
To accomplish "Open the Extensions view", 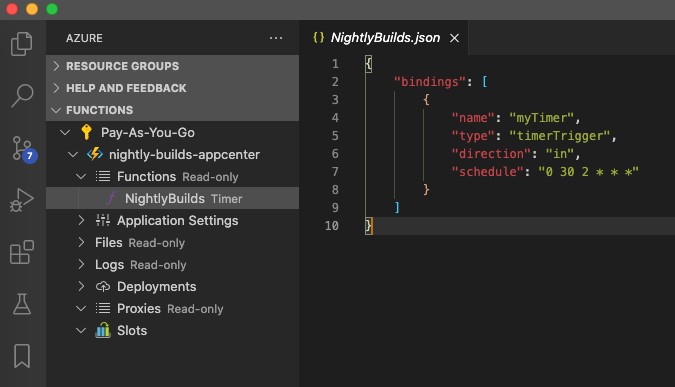I will click(x=22, y=252).
